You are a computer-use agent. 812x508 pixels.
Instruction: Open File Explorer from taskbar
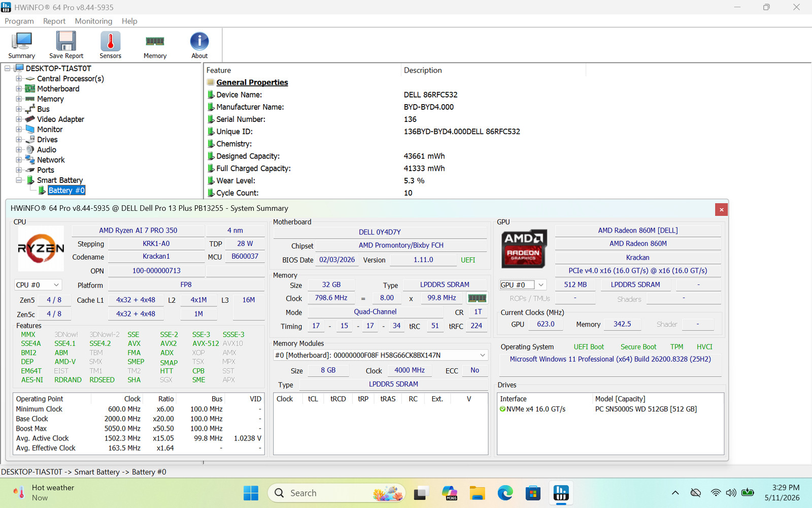[x=477, y=493]
